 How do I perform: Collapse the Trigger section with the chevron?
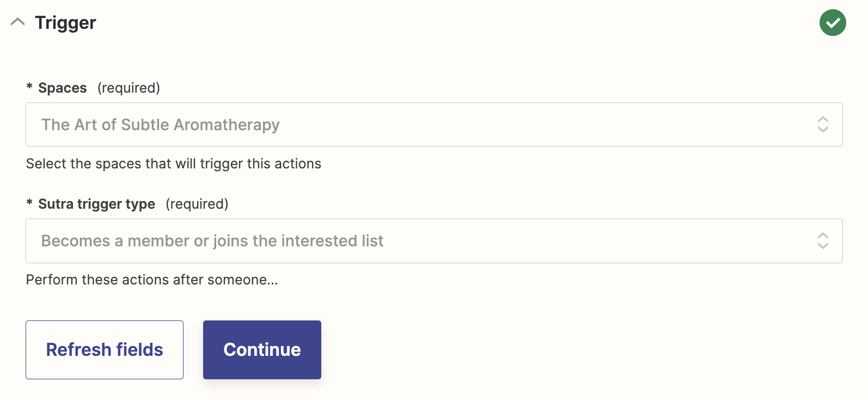pos(17,22)
